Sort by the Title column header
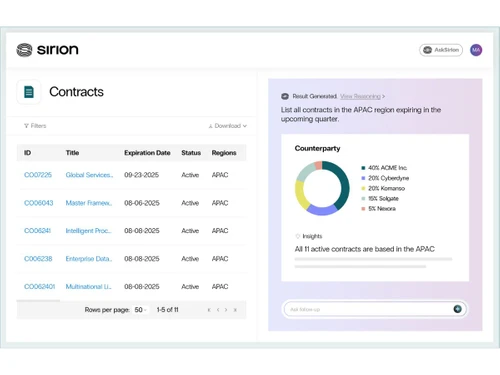The height and width of the screenshot is (375, 500). coord(72,153)
